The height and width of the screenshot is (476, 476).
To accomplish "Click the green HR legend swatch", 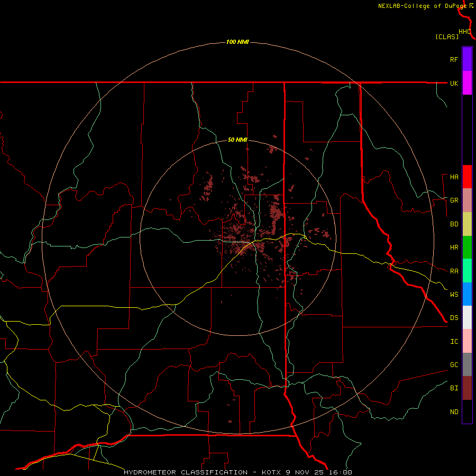I will coord(467,248).
